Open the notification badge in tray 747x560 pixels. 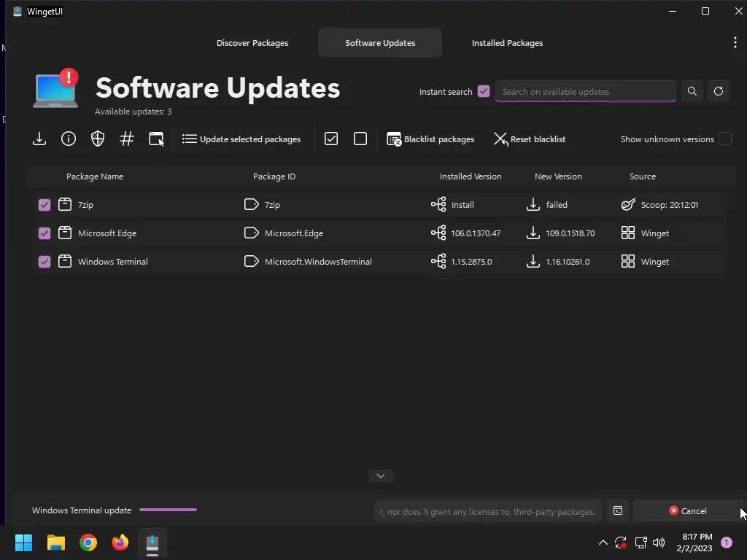point(727,542)
